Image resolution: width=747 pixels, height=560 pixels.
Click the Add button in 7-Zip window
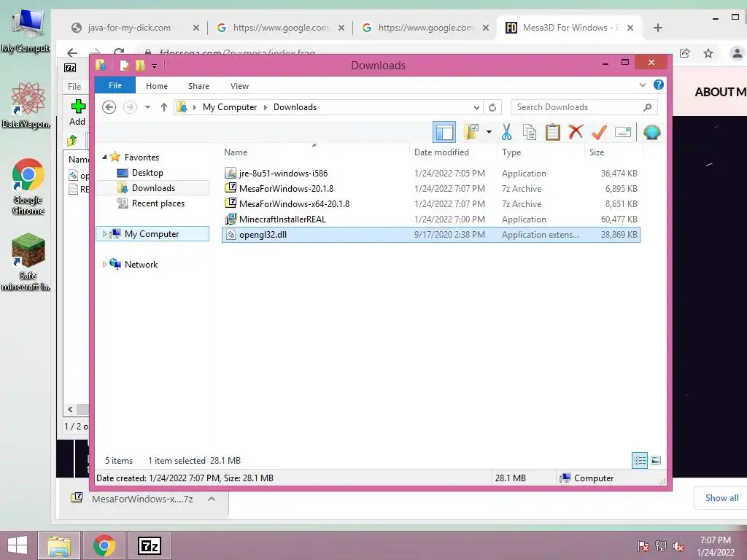pyautogui.click(x=77, y=112)
